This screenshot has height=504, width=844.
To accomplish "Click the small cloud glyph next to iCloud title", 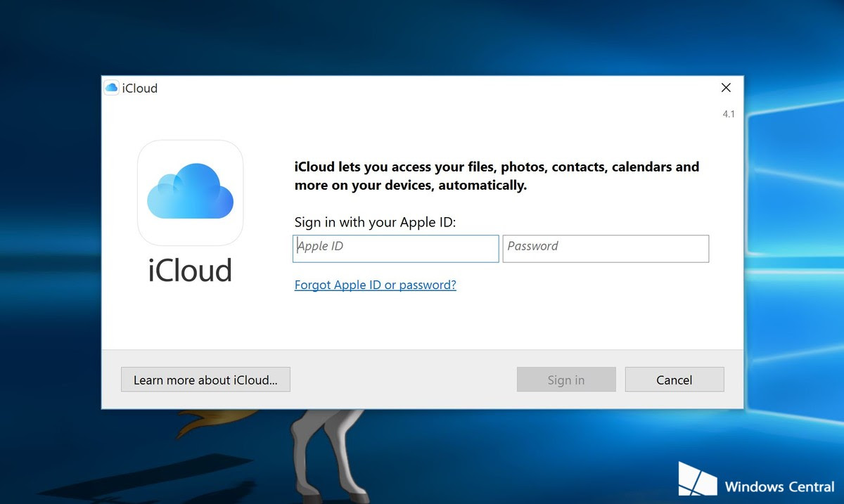I will (x=111, y=87).
